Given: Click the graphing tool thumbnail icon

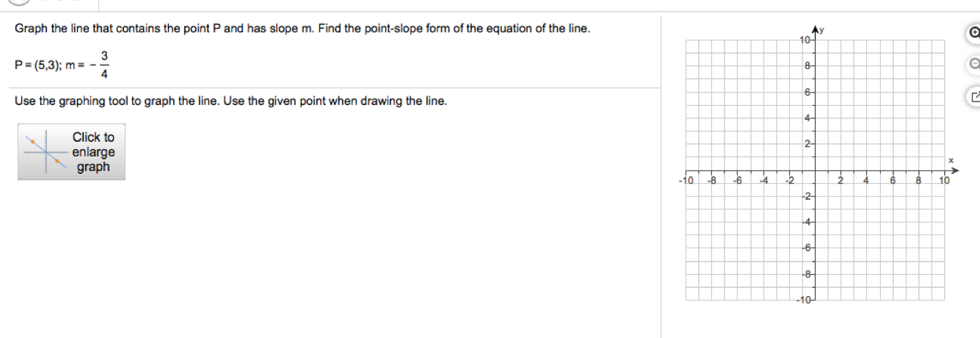Looking at the screenshot, I should (x=45, y=152).
